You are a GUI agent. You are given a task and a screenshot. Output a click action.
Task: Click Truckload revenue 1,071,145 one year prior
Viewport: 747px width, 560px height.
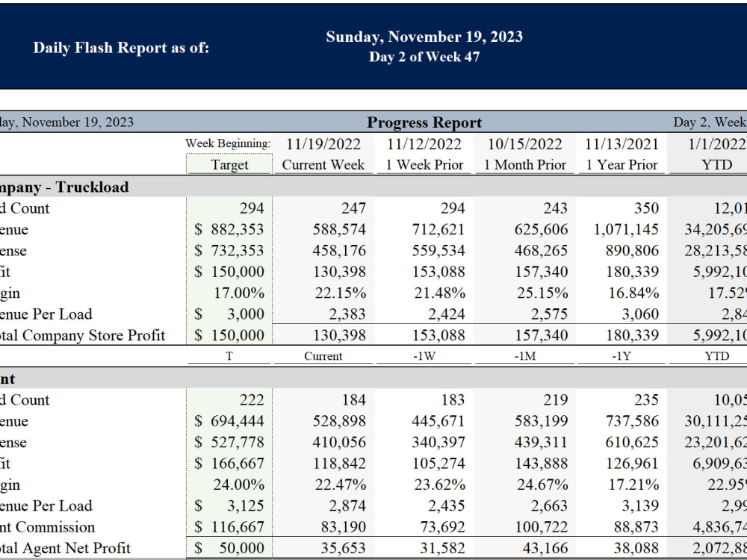(x=626, y=229)
